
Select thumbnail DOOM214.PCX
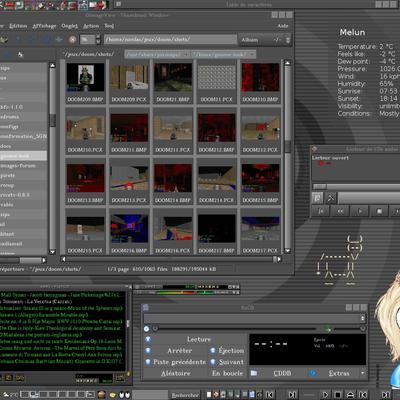click(x=217, y=183)
